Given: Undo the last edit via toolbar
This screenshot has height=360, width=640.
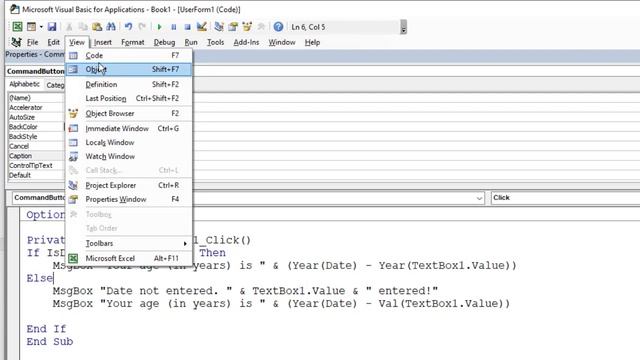Looking at the screenshot, I should point(129,27).
